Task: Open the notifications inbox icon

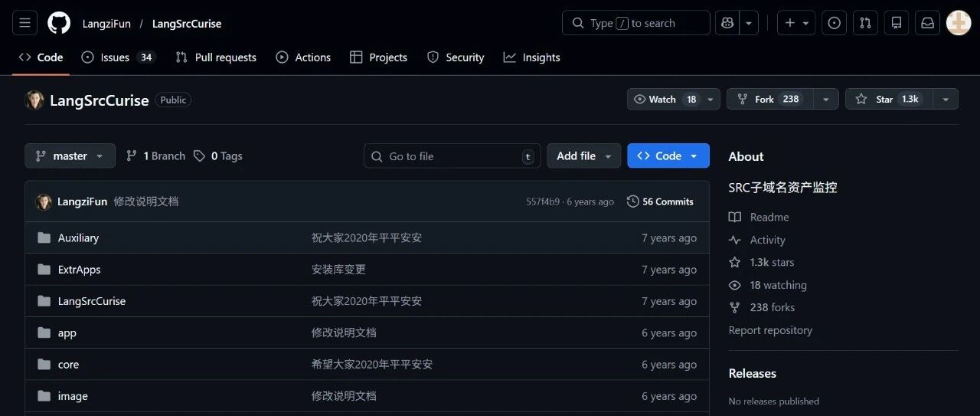Action: point(927,23)
